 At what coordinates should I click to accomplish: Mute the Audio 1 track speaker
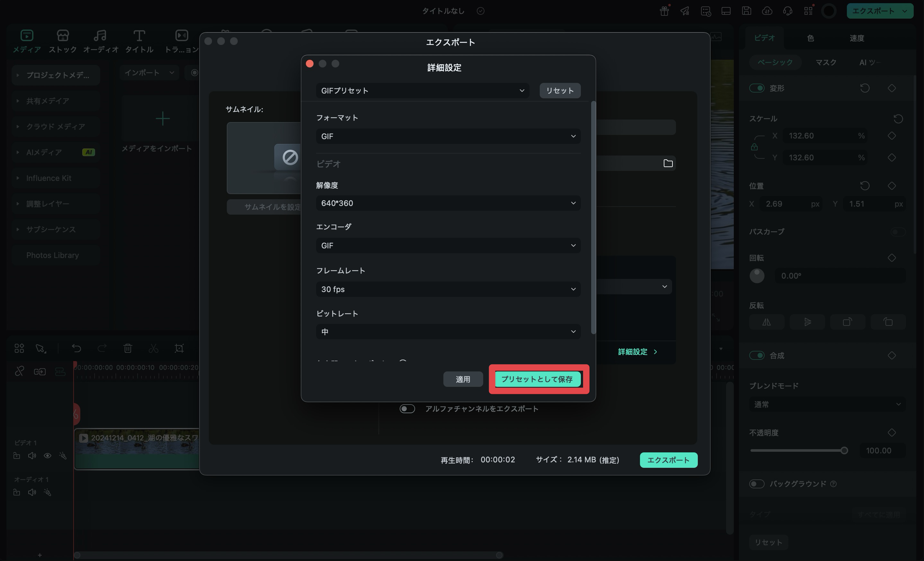point(32,492)
